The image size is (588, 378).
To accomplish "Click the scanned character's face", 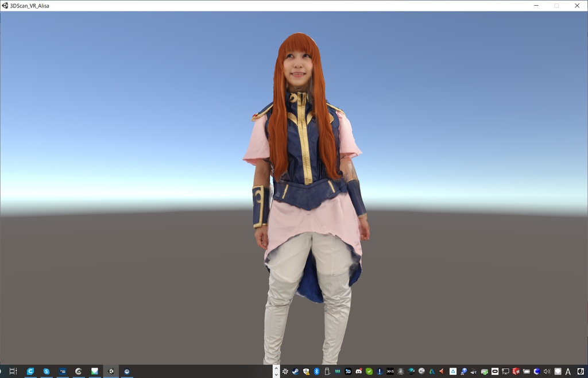I will pyautogui.click(x=298, y=67).
